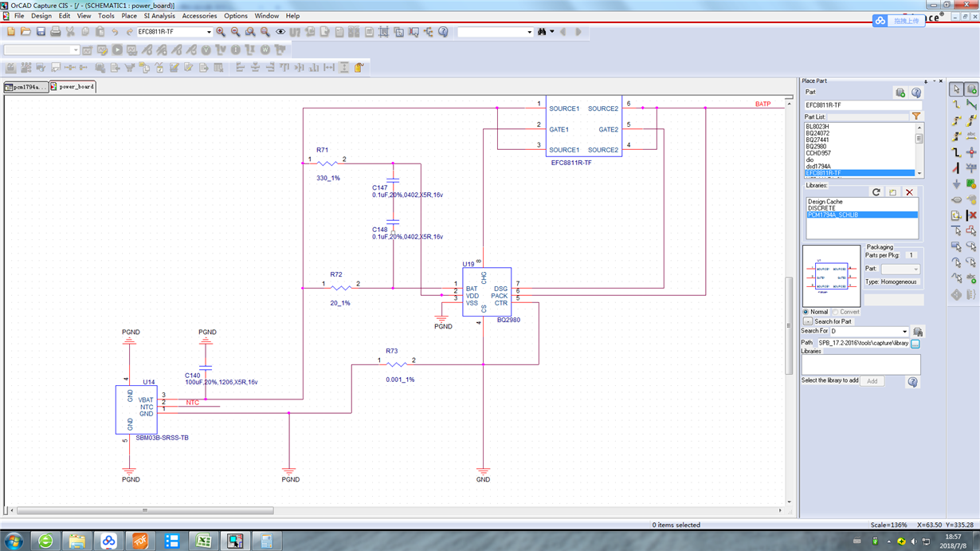Click the Open folder toolbar icon
This screenshot has height=551, width=980.
[x=25, y=32]
